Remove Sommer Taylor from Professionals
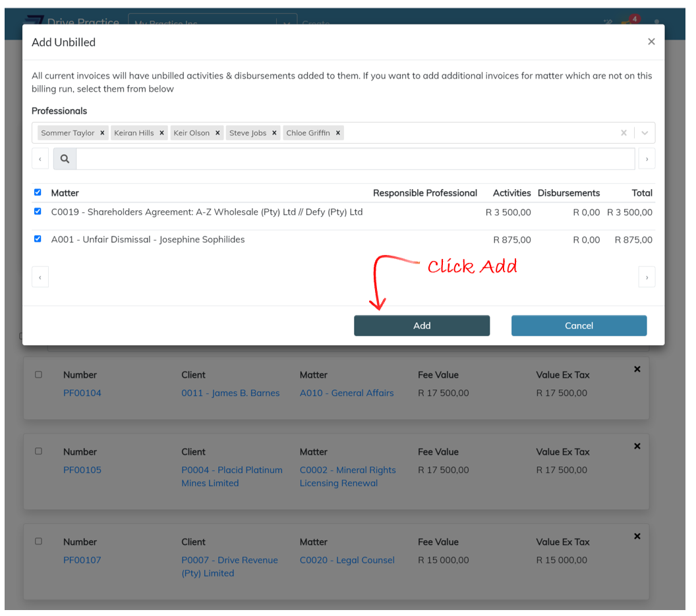Image resolution: width=696 pixels, height=616 pixels. pos(102,133)
